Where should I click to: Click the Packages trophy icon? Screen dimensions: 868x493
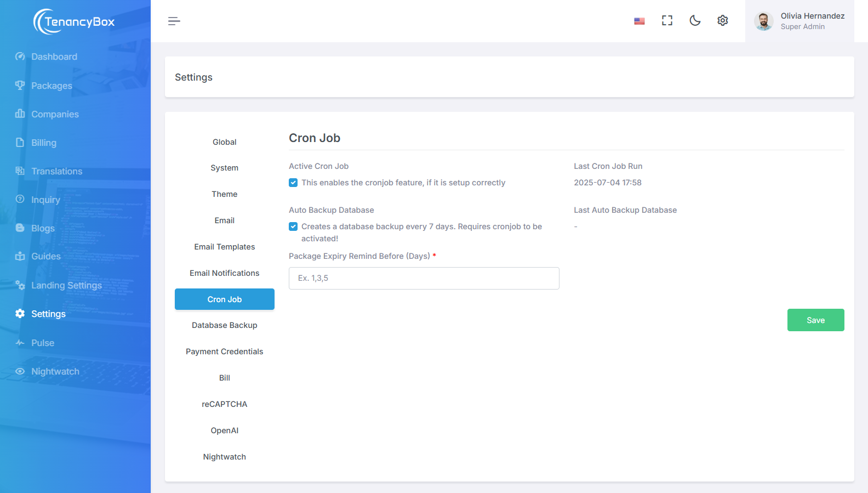pos(20,85)
